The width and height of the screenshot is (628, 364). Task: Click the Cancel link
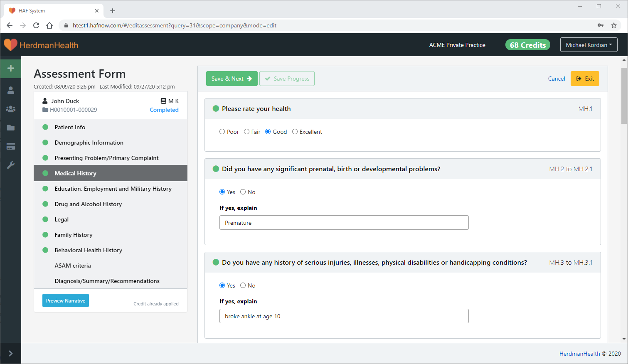pyautogui.click(x=556, y=79)
